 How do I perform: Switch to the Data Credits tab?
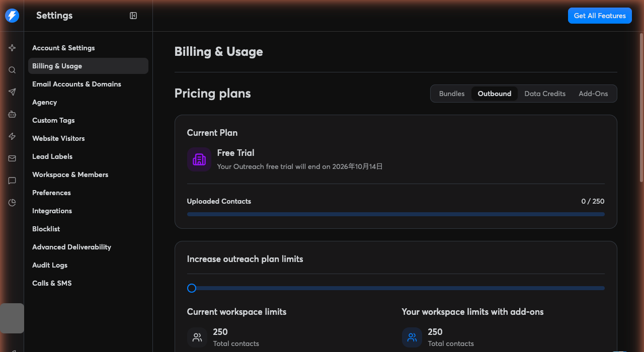click(x=545, y=94)
